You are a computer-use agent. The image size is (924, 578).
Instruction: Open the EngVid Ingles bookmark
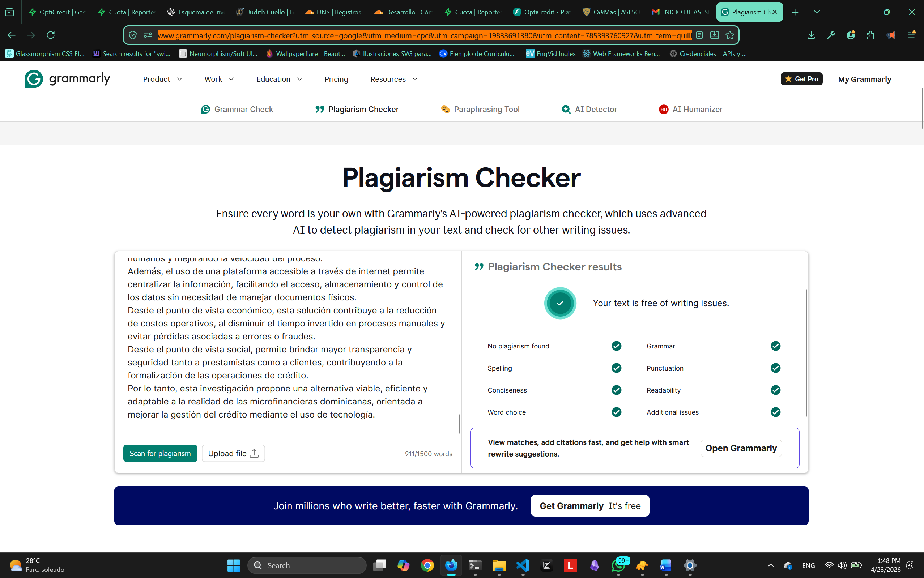(550, 53)
